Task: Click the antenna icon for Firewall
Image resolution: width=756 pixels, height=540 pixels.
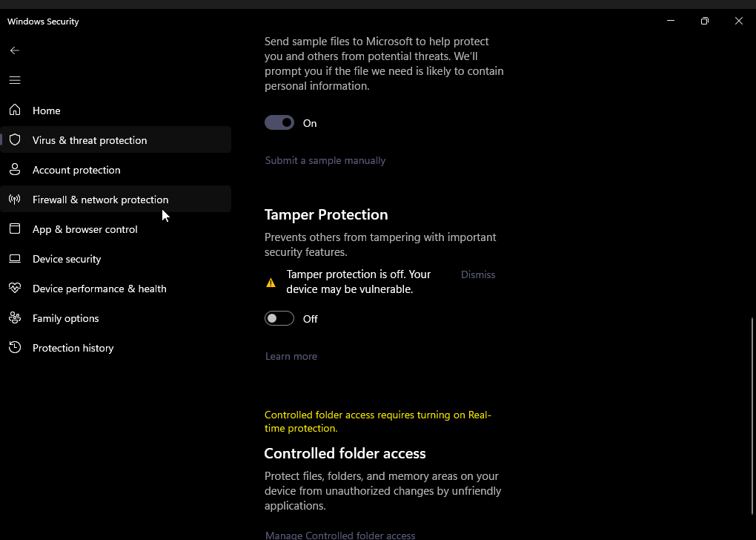Action: click(x=15, y=199)
